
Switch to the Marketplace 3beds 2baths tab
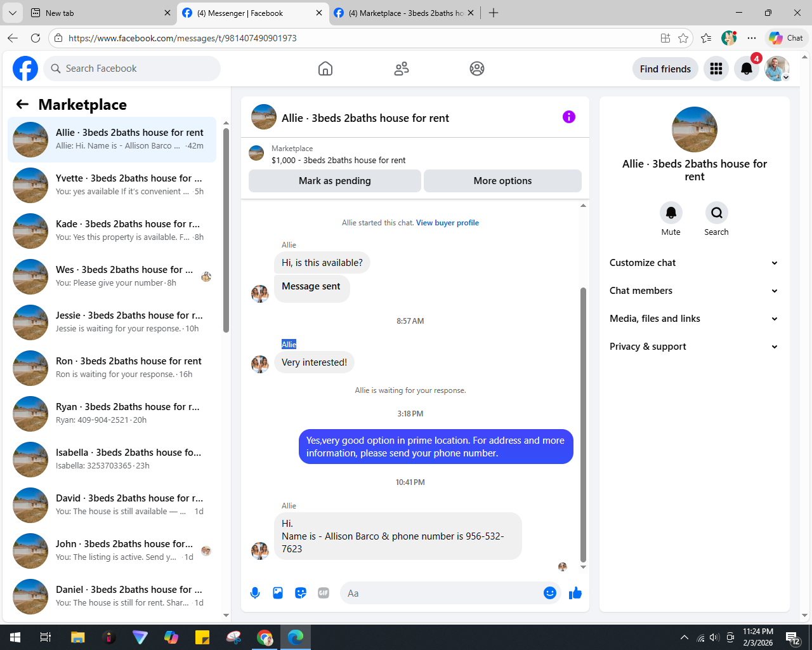coord(404,13)
